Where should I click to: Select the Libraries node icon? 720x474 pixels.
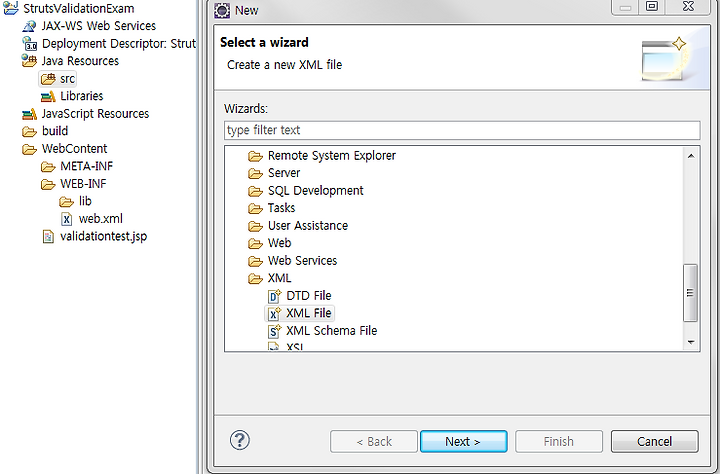coord(48,96)
